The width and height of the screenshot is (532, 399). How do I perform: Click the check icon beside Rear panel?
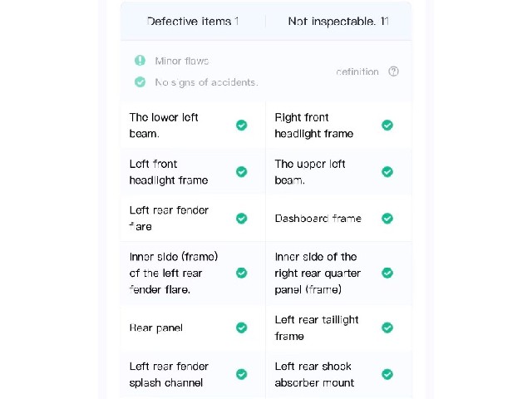click(242, 328)
